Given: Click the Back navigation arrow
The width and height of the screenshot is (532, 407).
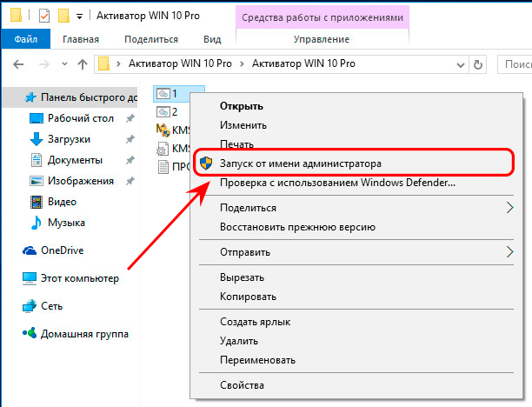Looking at the screenshot, I should pyautogui.click(x=18, y=64).
